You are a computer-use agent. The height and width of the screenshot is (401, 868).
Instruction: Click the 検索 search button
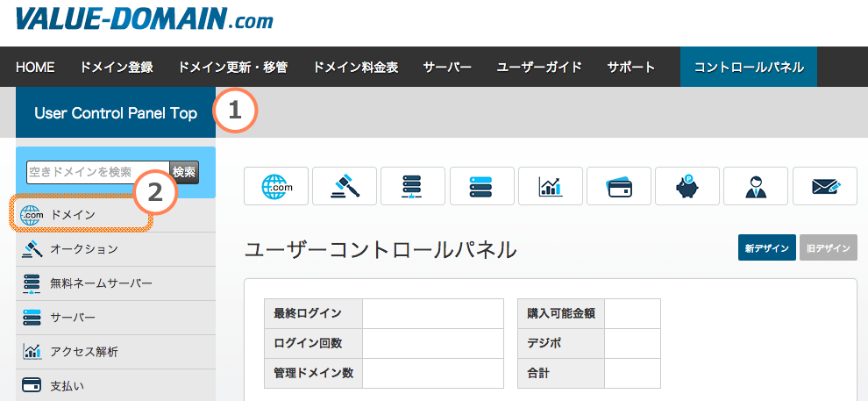click(184, 172)
